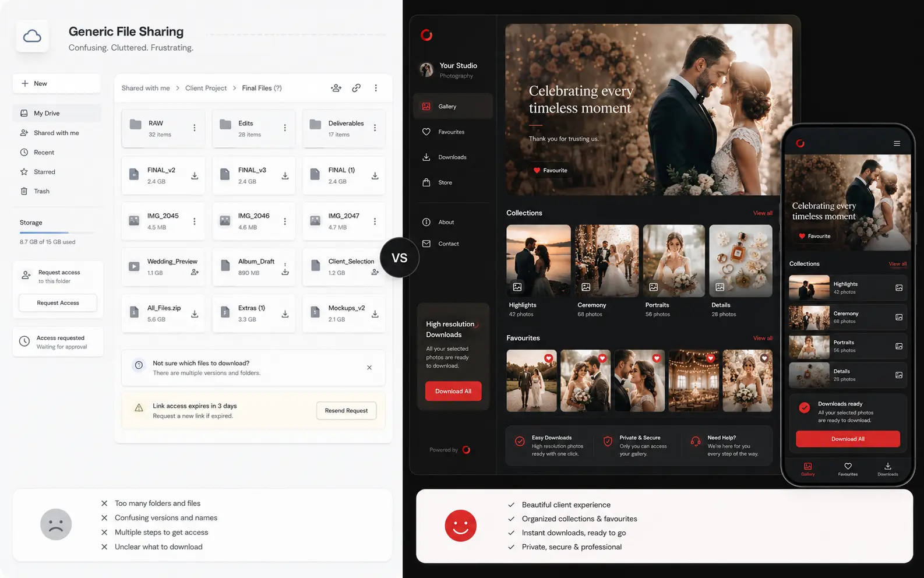Open the Ceremony collection thumbnail
Viewport: 924px width, 578px height.
click(606, 261)
